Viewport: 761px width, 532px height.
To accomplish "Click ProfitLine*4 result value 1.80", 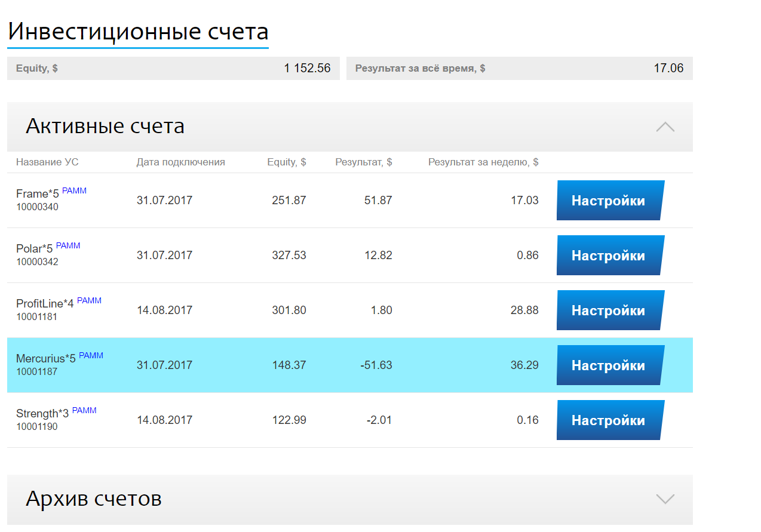I will click(381, 310).
